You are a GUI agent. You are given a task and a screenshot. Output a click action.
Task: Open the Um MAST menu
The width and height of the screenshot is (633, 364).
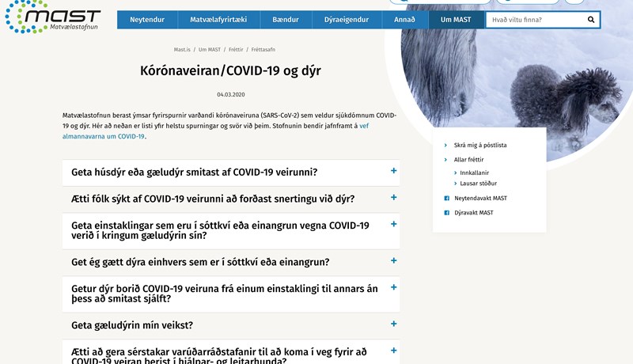456,19
